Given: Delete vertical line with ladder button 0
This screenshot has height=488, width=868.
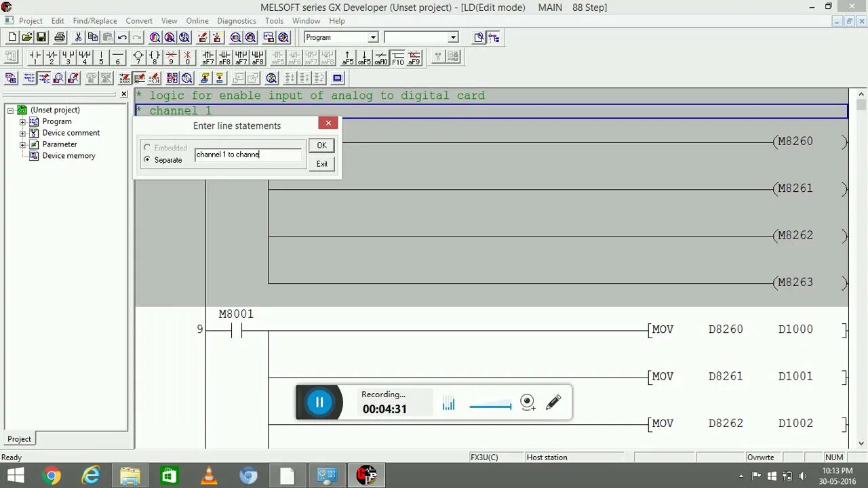Looking at the screenshot, I should [x=188, y=58].
